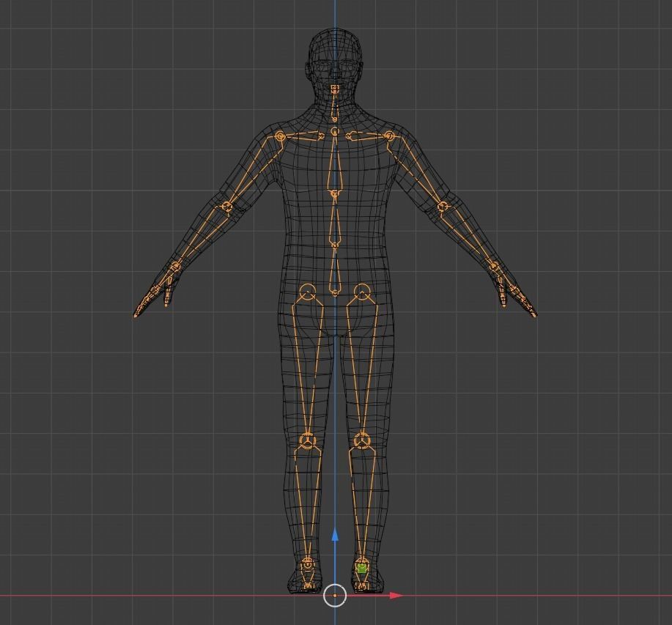
Task: Select wrist joint on screen-right hand
Action: [495, 267]
